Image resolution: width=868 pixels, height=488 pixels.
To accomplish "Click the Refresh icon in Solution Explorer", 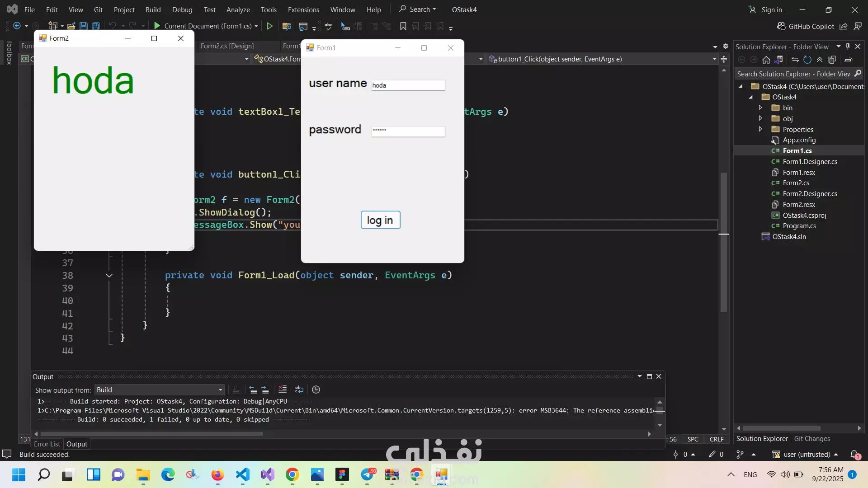I will (807, 60).
